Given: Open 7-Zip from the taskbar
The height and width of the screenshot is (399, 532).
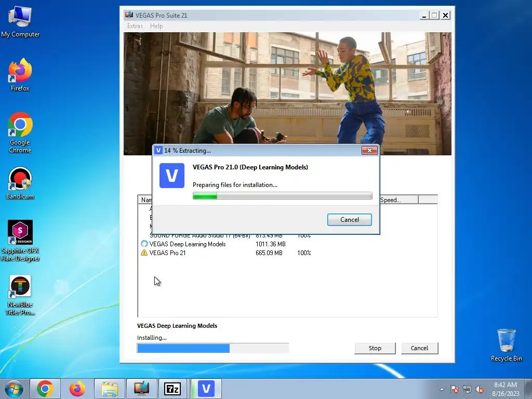Looking at the screenshot, I should tap(172, 389).
